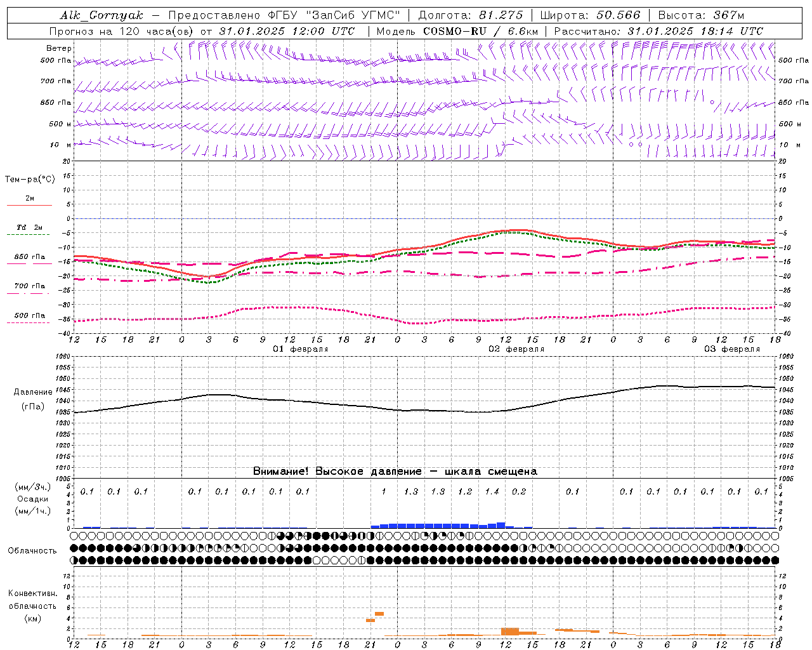Viewport: 812px width, 650px height.
Task: Click the 'Конвективн.' convective cloud label
Action: (32, 594)
